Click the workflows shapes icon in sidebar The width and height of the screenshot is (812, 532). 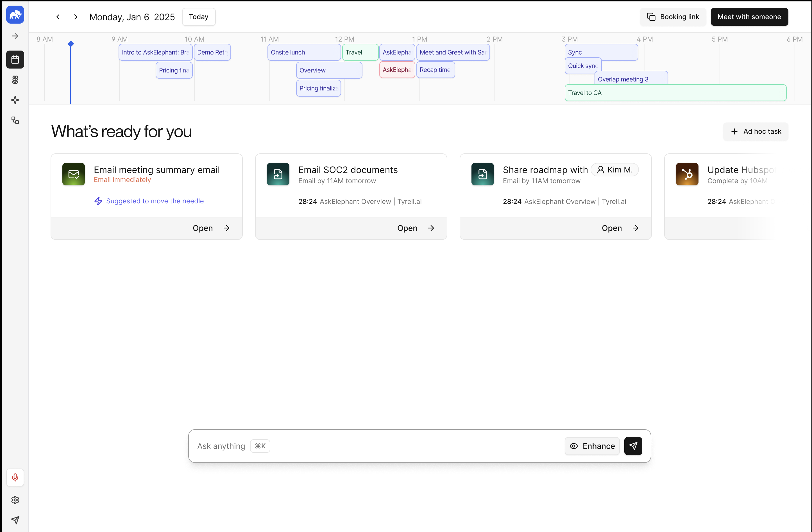point(15,121)
